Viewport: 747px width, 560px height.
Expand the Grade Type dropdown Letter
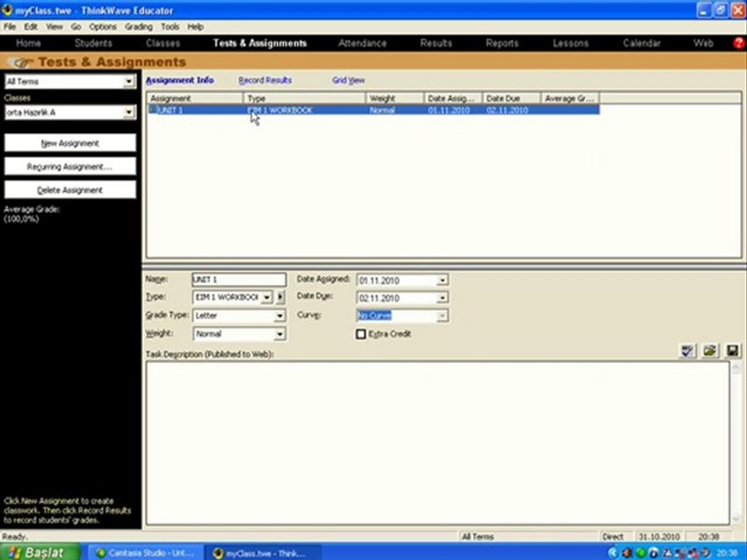pyautogui.click(x=279, y=316)
